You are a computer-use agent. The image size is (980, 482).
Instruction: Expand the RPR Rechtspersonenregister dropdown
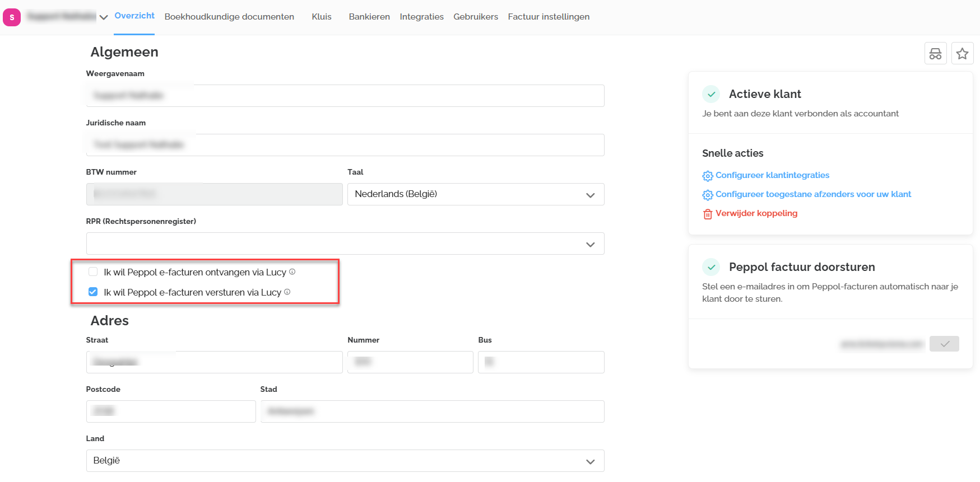click(x=345, y=244)
